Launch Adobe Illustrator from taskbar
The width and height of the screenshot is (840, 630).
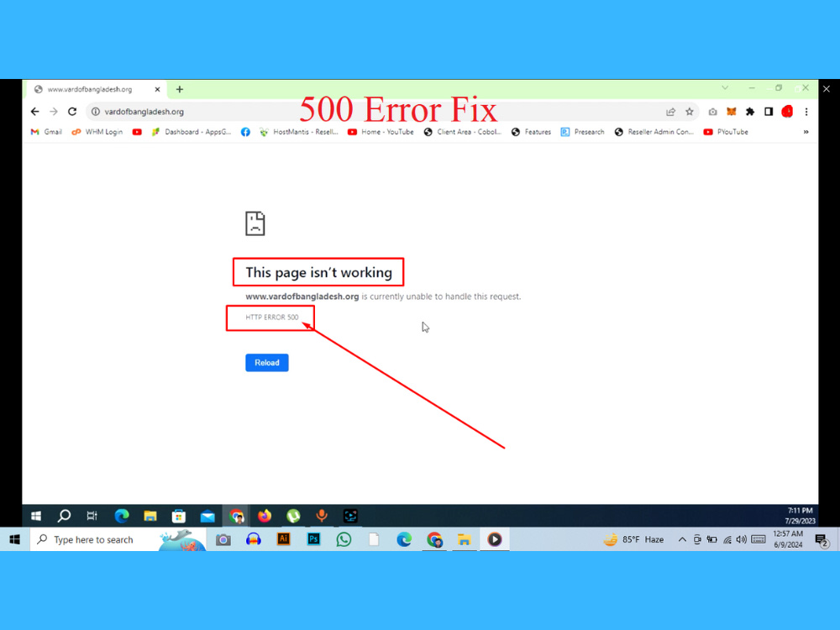click(283, 539)
